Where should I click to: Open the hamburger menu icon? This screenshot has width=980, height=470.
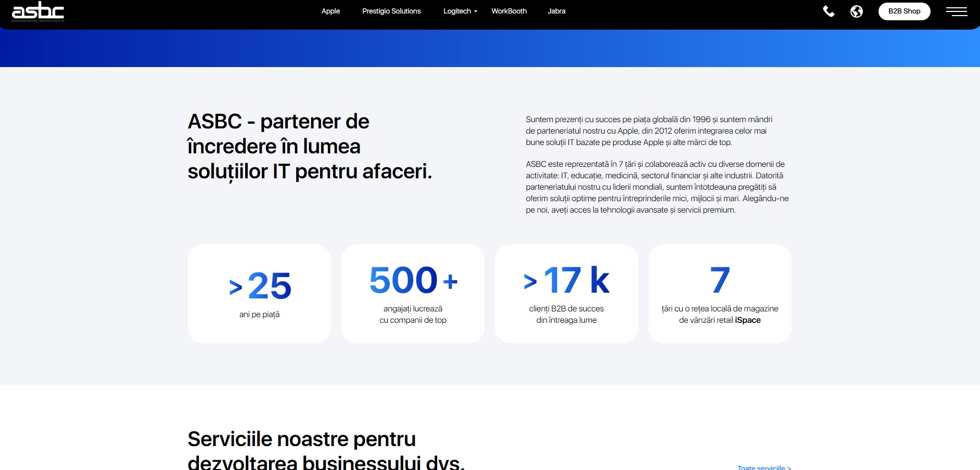click(957, 11)
